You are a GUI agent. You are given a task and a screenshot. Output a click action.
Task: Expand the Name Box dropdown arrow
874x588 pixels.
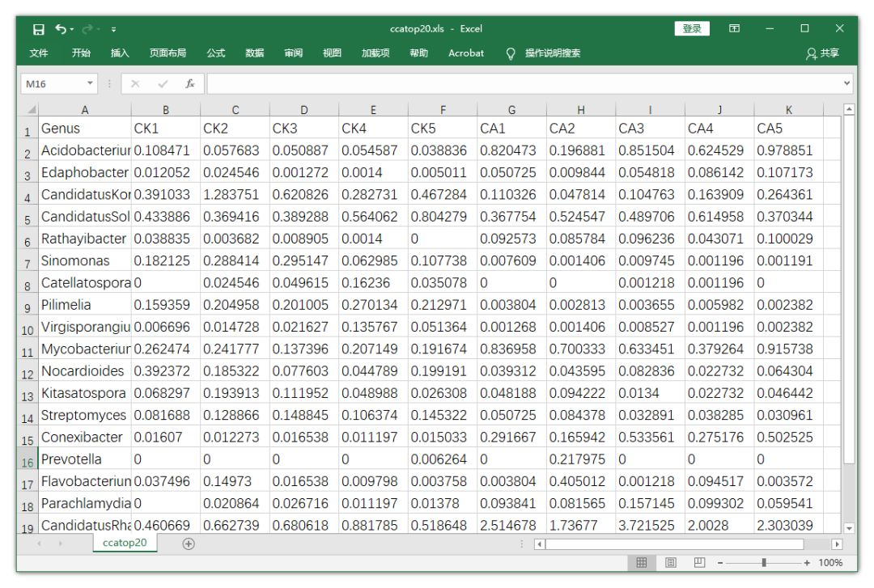(x=91, y=83)
